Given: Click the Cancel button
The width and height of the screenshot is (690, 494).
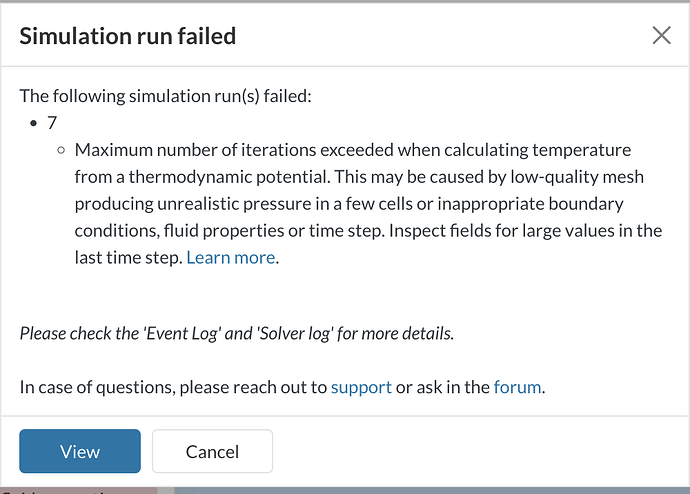Looking at the screenshot, I should pyautogui.click(x=212, y=451).
